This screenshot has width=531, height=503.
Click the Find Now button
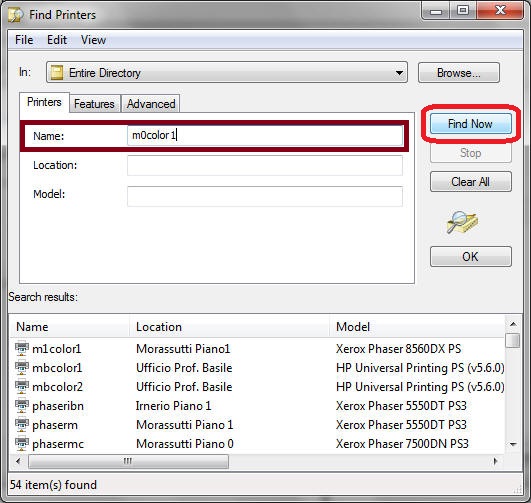click(x=471, y=124)
